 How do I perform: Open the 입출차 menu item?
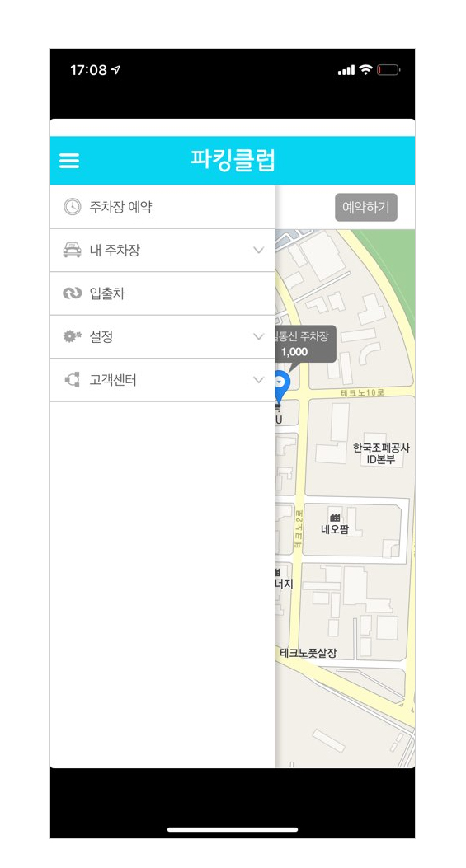click(x=162, y=293)
